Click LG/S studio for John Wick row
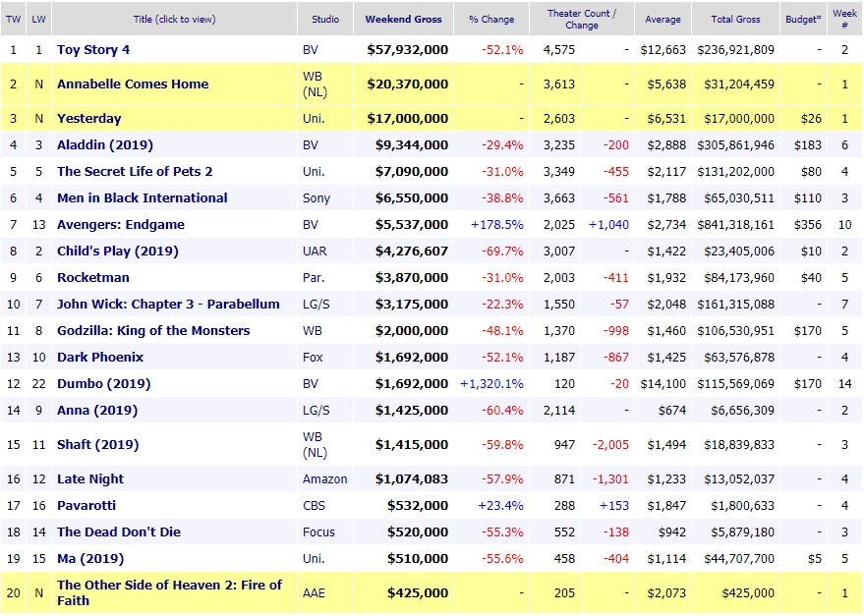Screen dimensions: 864x616 click(x=317, y=304)
